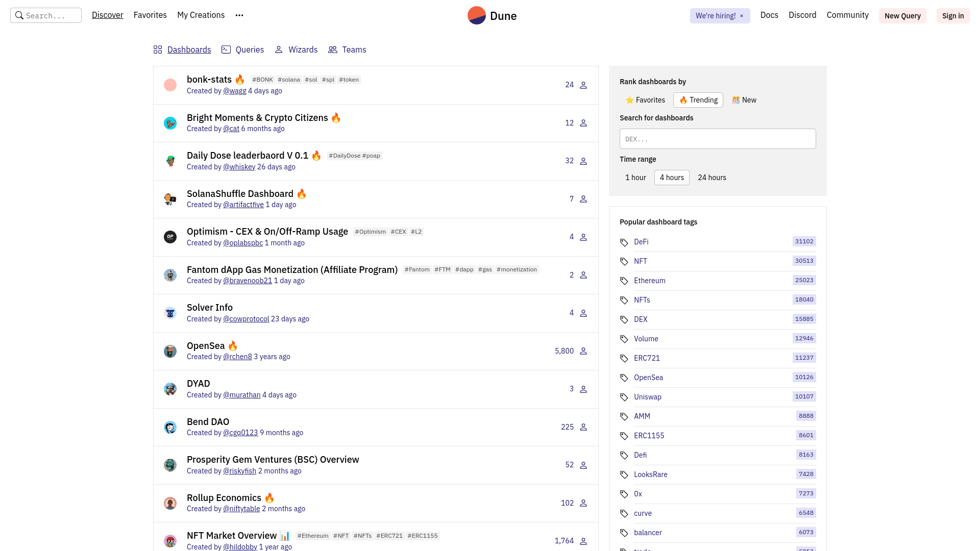Click the bonk-stats creator avatar

(170, 85)
